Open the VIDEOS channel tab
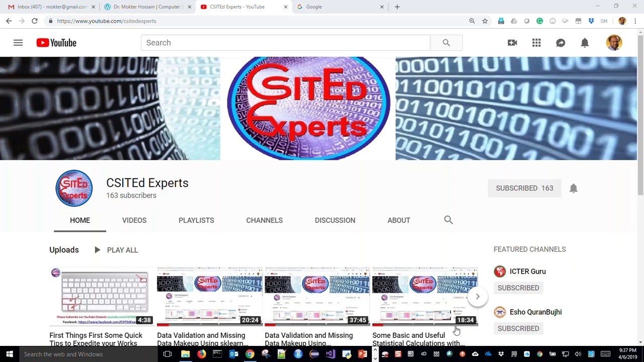This screenshot has height=362, width=644. (134, 220)
